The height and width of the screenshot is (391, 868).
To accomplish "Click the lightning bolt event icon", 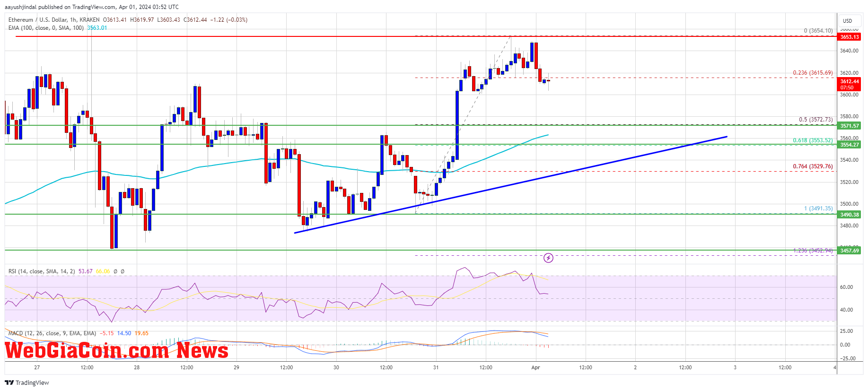I will 548,258.
